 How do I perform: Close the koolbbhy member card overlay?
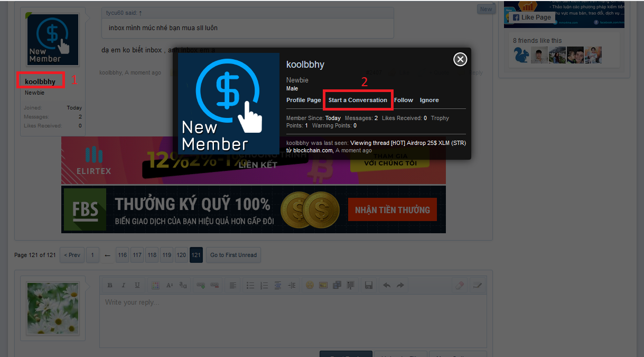pos(460,59)
